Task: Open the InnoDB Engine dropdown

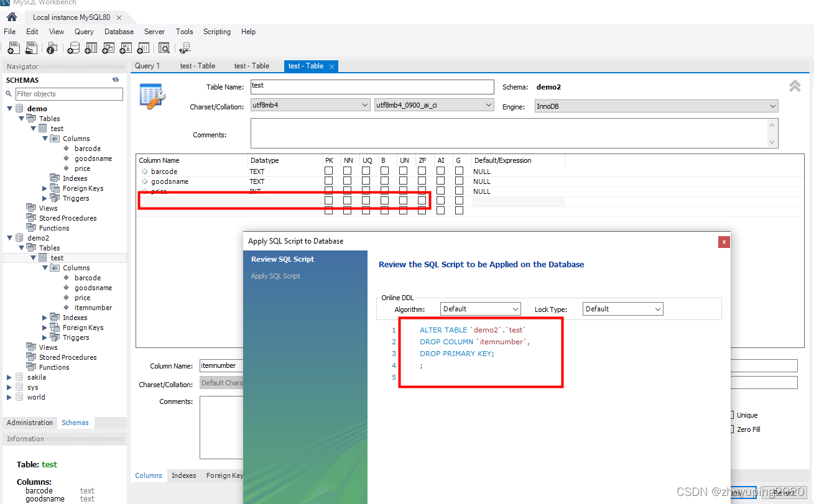Action: click(x=656, y=106)
